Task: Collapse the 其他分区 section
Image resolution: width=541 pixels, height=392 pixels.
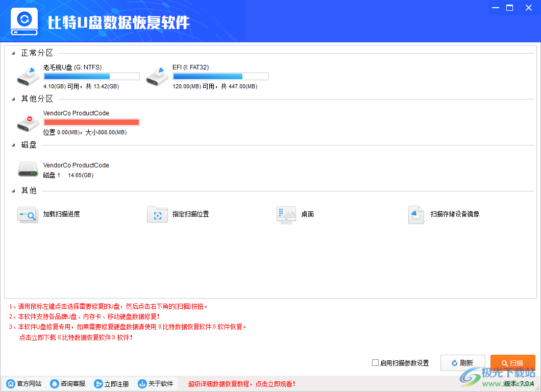Action: [x=13, y=99]
